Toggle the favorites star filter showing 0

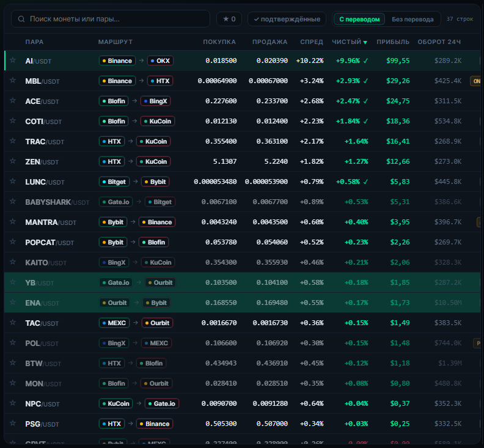(229, 19)
